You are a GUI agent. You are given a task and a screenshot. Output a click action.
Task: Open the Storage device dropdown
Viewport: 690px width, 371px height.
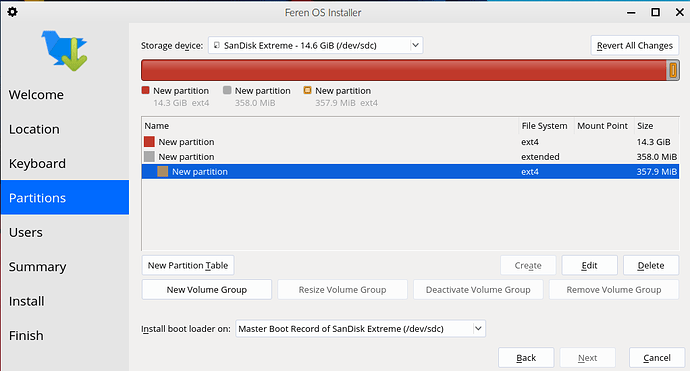316,45
